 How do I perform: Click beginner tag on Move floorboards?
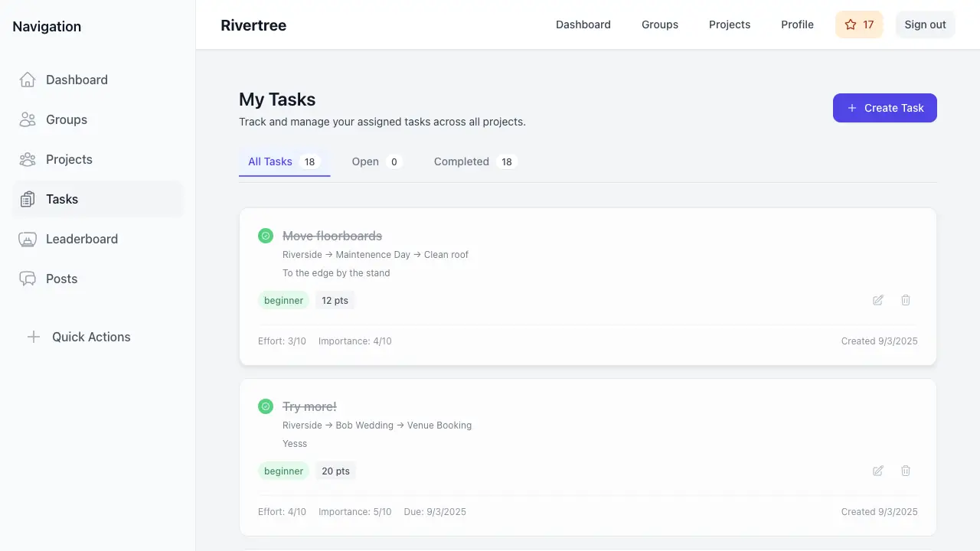click(x=284, y=300)
